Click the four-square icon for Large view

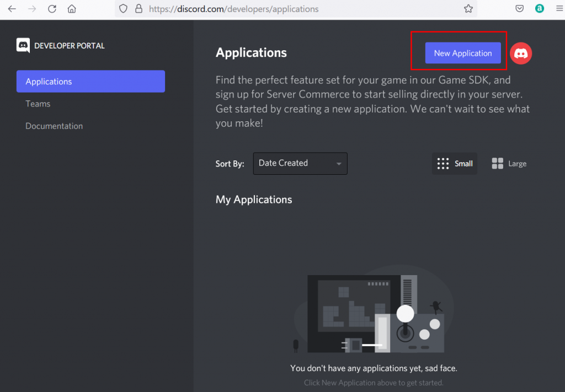pyautogui.click(x=497, y=163)
